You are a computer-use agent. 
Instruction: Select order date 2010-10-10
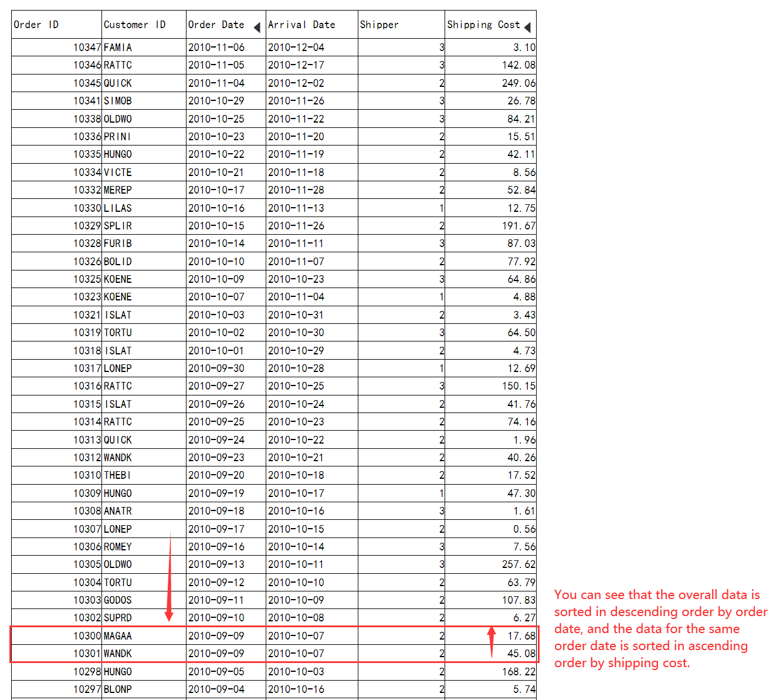pyautogui.click(x=226, y=262)
